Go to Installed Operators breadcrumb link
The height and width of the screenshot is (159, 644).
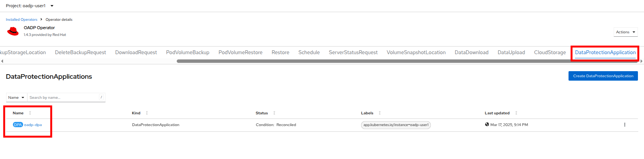22,19
